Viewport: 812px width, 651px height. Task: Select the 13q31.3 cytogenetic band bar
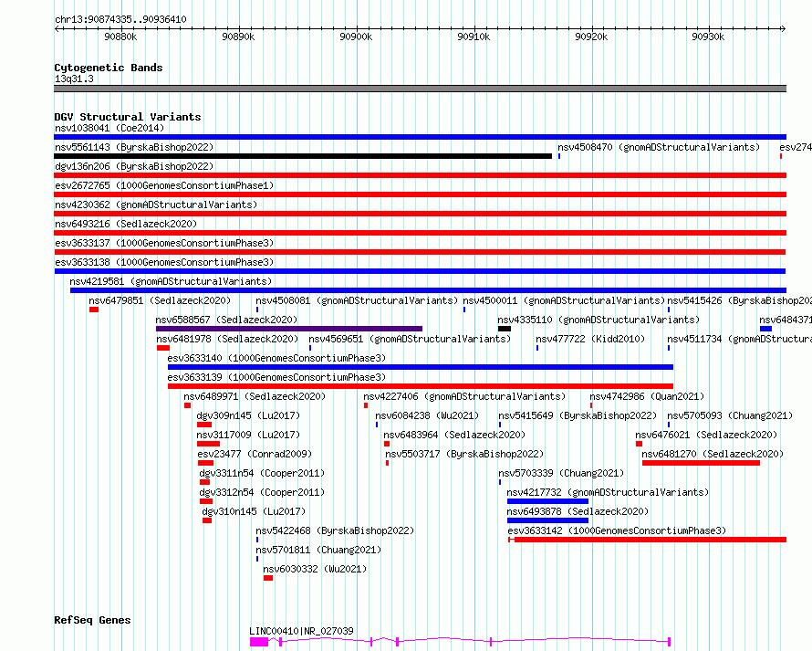(x=420, y=89)
